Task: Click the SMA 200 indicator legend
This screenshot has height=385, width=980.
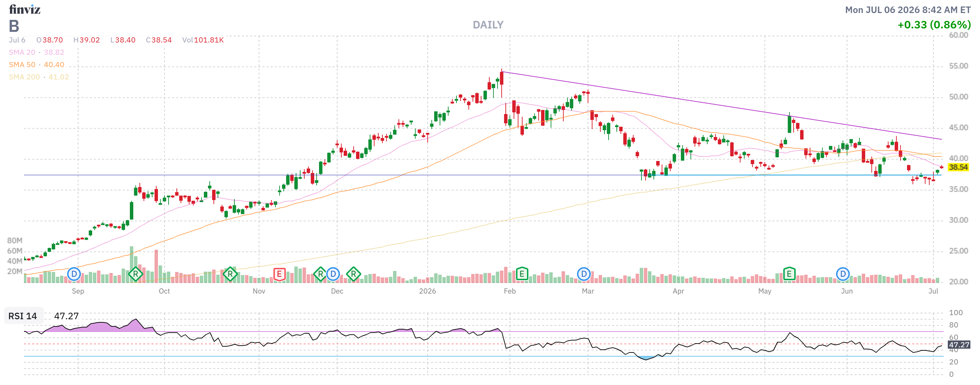Action: click(39, 77)
